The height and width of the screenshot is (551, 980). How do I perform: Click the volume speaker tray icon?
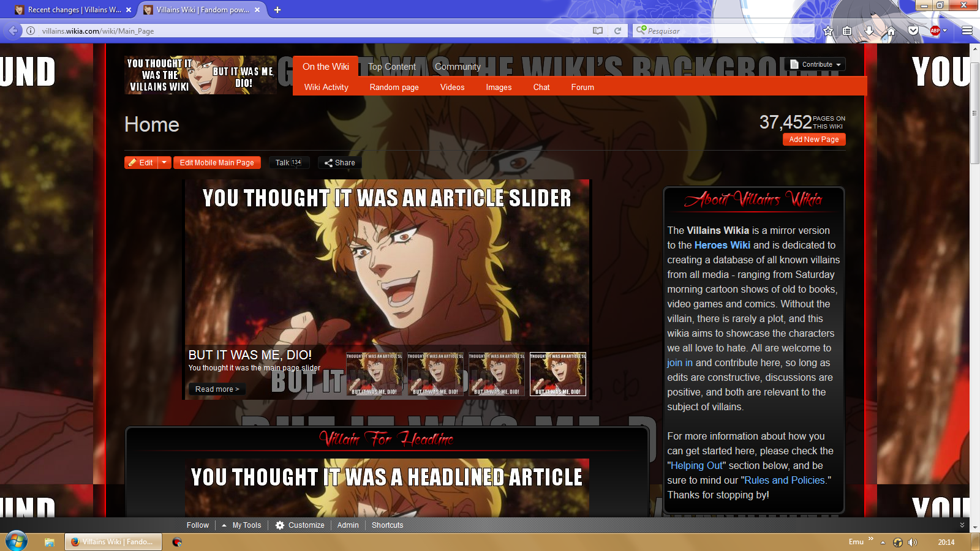[x=913, y=542]
